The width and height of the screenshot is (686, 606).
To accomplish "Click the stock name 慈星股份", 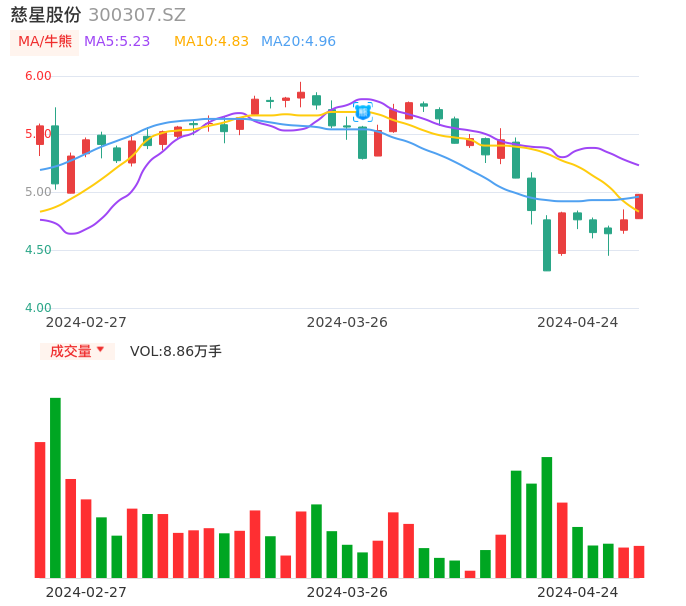I will tap(45, 15).
